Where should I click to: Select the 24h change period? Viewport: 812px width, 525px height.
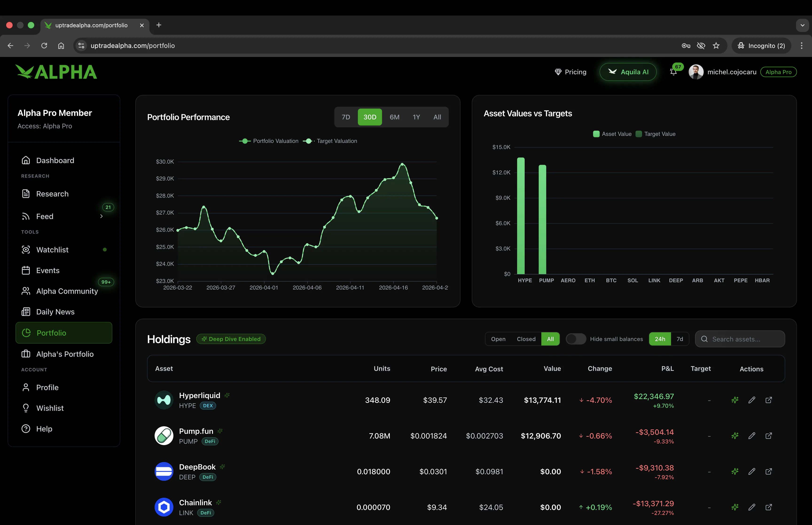tap(660, 339)
